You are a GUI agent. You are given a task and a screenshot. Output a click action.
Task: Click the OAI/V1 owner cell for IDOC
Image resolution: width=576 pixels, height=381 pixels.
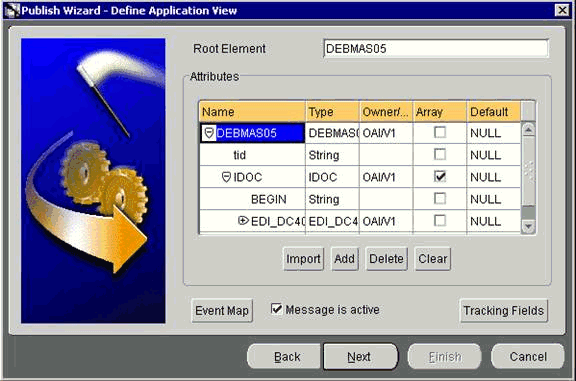(386, 177)
